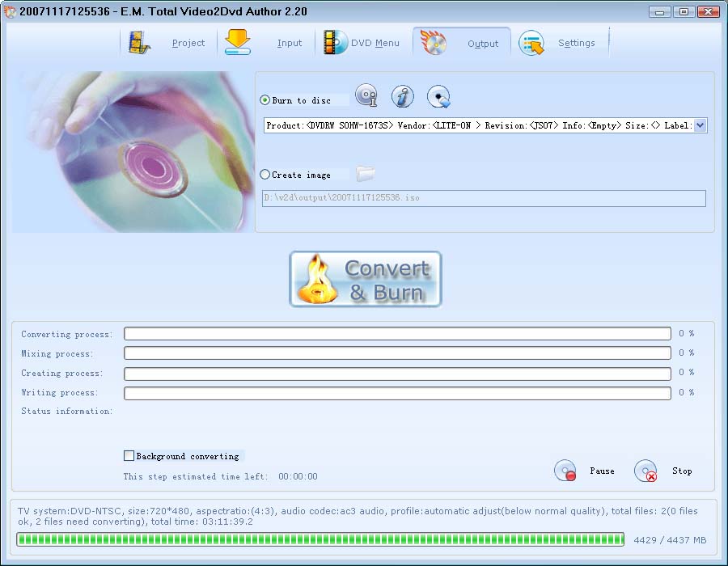Click the Pause label
This screenshot has width=728, height=566.
[x=602, y=471]
